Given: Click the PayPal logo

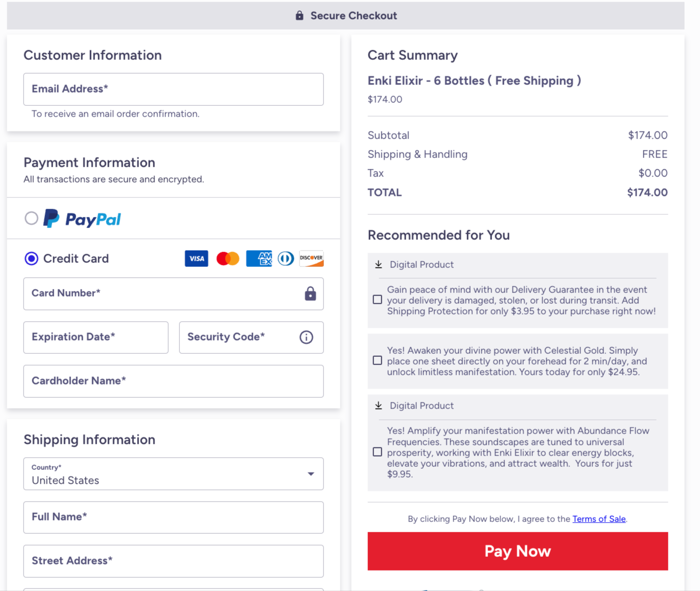Looking at the screenshot, I should pos(82,219).
